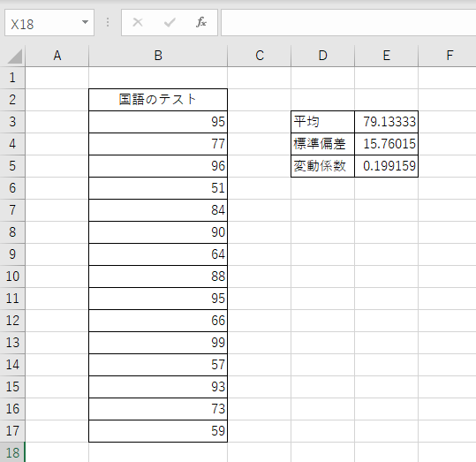Select the 標準偏差 label cell
Viewport: 476px width, 462px height.
[322, 144]
